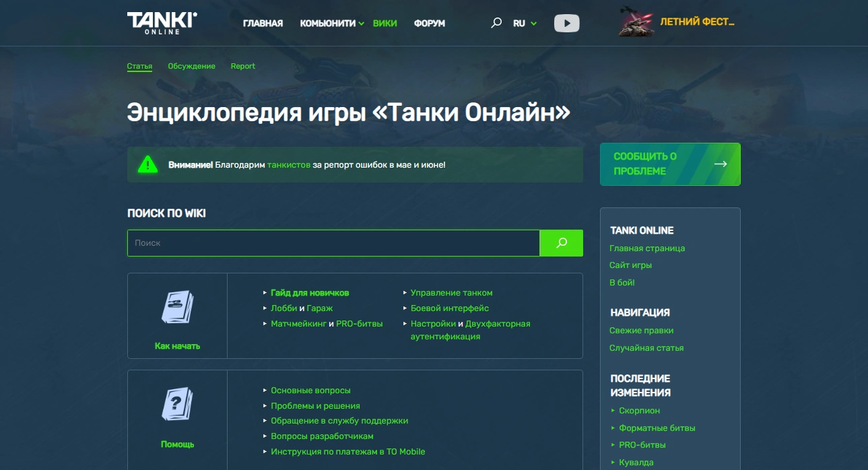Open the PRO-битвы link in Как начать
The height and width of the screenshot is (470, 868).
click(x=360, y=324)
